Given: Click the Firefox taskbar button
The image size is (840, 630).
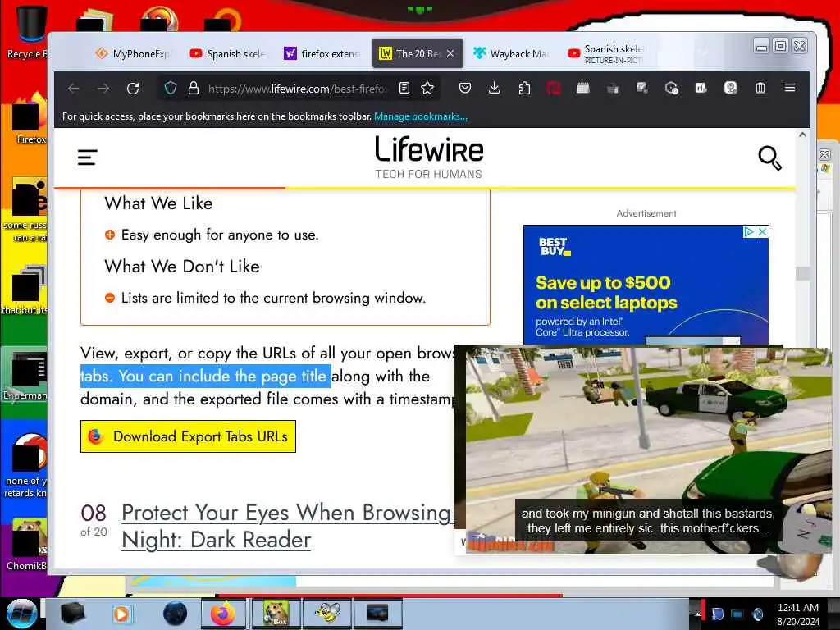Looking at the screenshot, I should (x=223, y=614).
